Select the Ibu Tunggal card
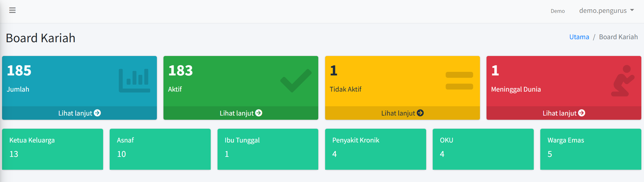This screenshot has width=644, height=182. pyautogui.click(x=268, y=149)
